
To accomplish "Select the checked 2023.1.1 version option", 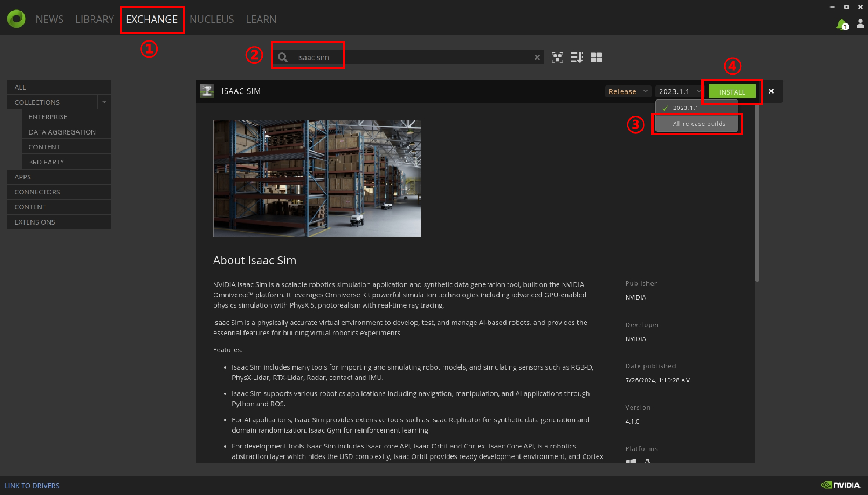I will coord(685,108).
